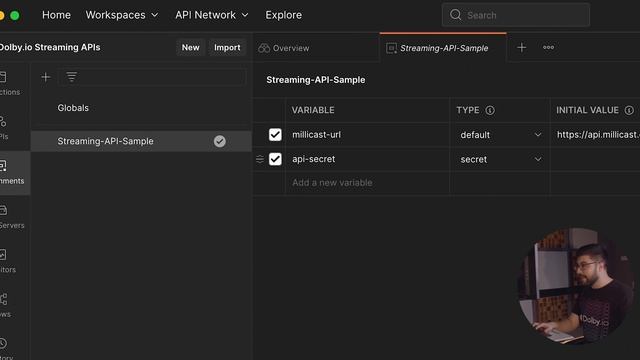Uncheck the millicast-url variable checkbox
Viewport: 640px width, 360px height.
pos(275,135)
